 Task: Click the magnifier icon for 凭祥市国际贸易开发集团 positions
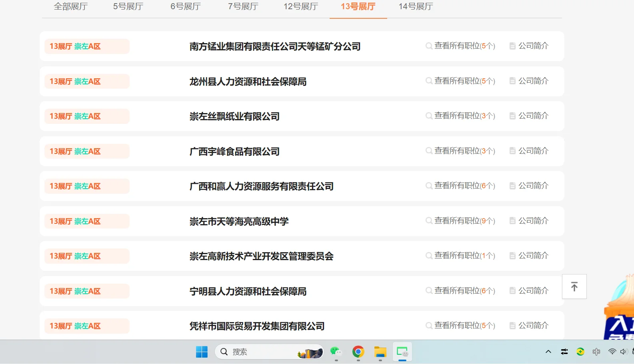pyautogui.click(x=429, y=326)
